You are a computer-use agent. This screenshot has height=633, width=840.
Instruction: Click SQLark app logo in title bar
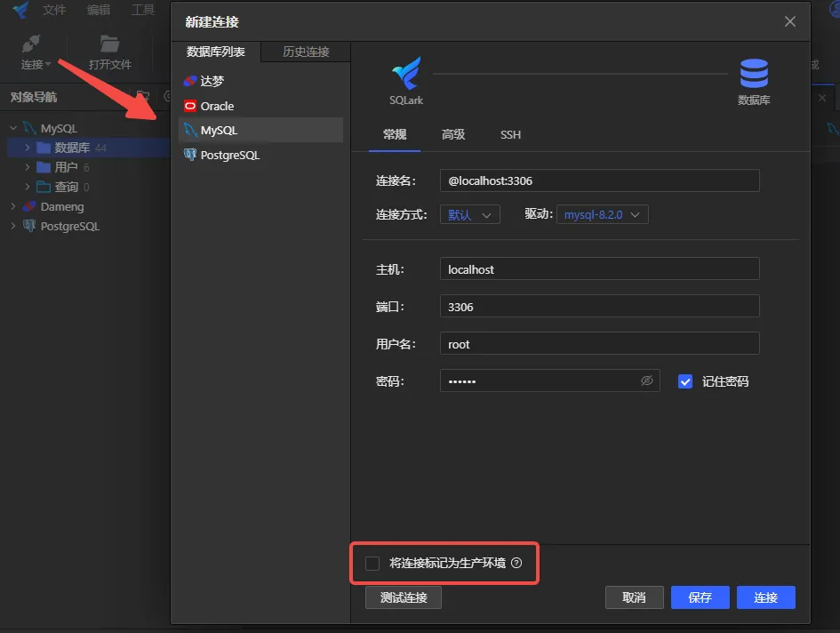(x=20, y=10)
